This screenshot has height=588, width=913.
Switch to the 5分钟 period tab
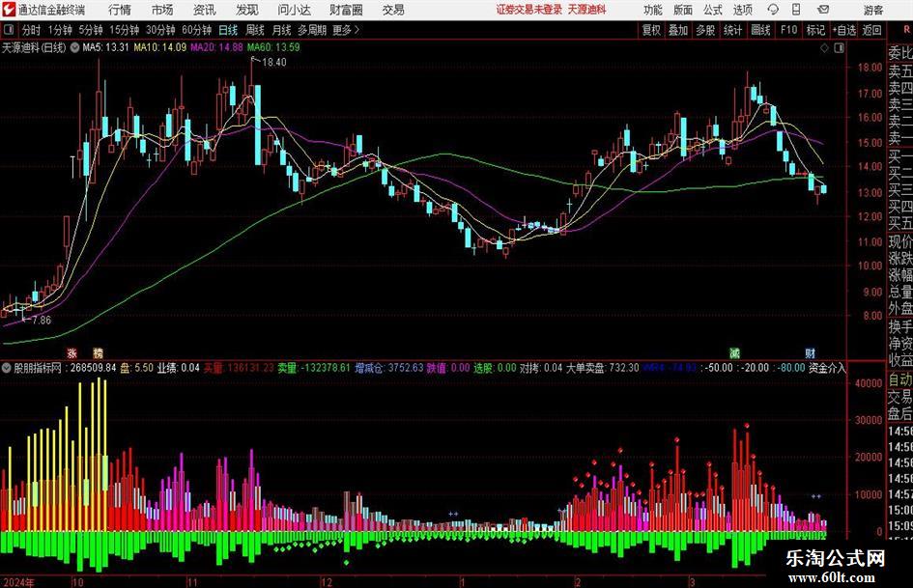pos(90,30)
